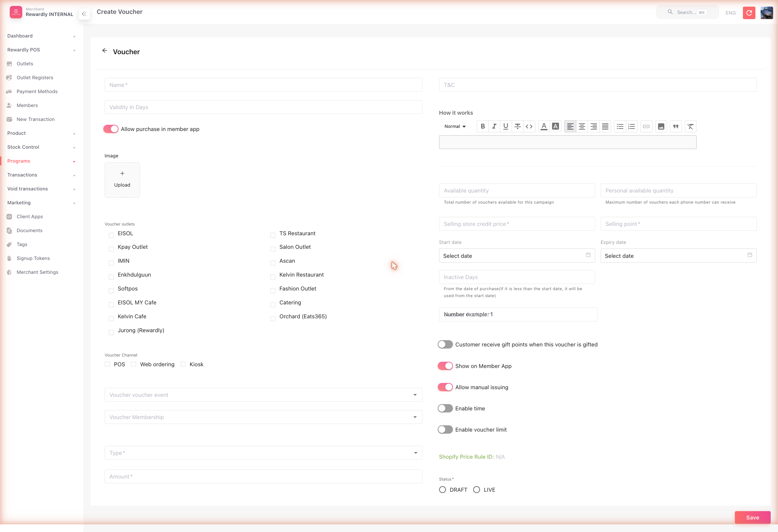The width and height of the screenshot is (778, 532).
Task: Insert a blockquote in the editor
Action: [x=676, y=126]
